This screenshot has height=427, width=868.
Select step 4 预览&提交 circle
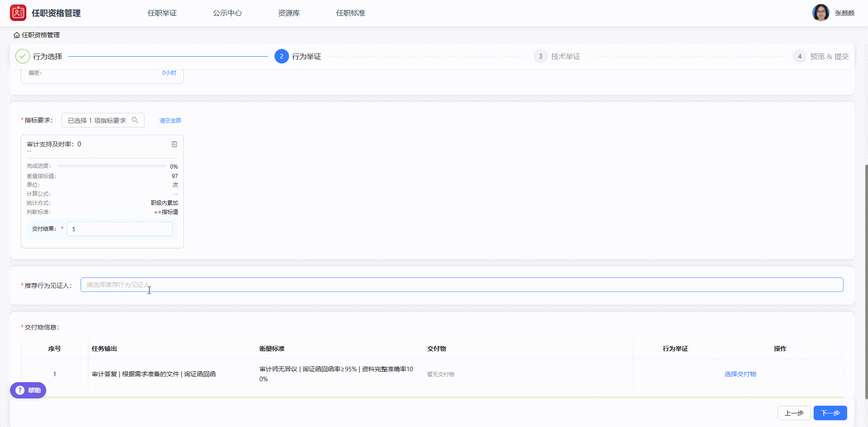799,56
